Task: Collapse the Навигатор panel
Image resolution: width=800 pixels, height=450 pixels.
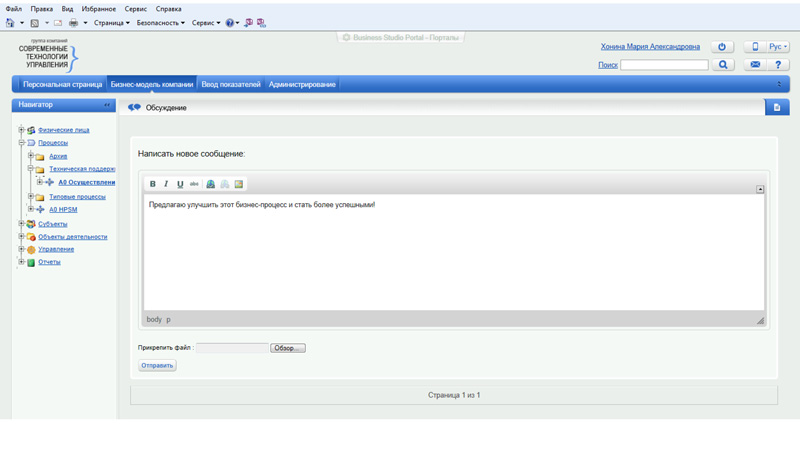Action: point(107,105)
